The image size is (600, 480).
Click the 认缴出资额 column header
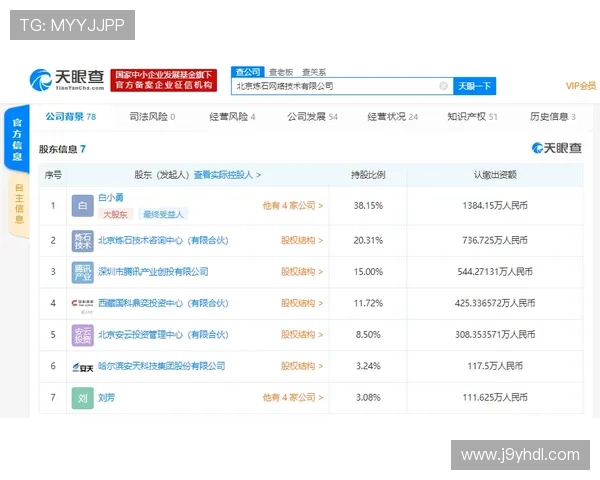point(495,175)
